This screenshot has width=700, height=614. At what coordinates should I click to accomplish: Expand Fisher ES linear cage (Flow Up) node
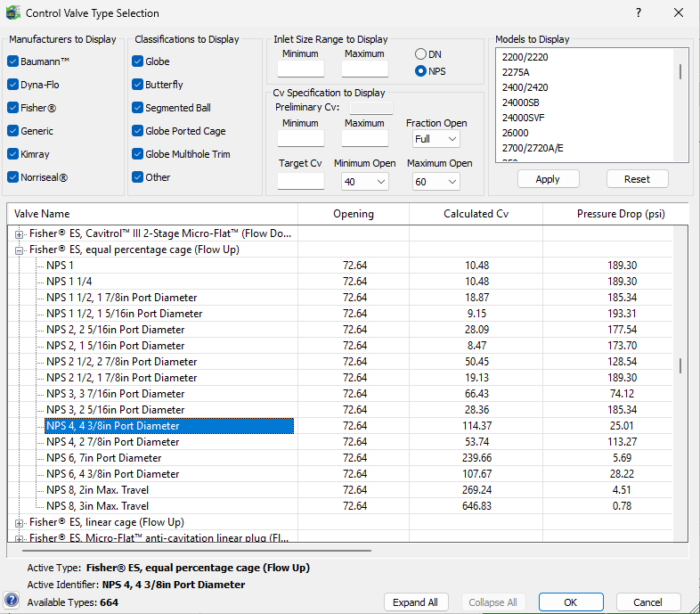point(19,523)
